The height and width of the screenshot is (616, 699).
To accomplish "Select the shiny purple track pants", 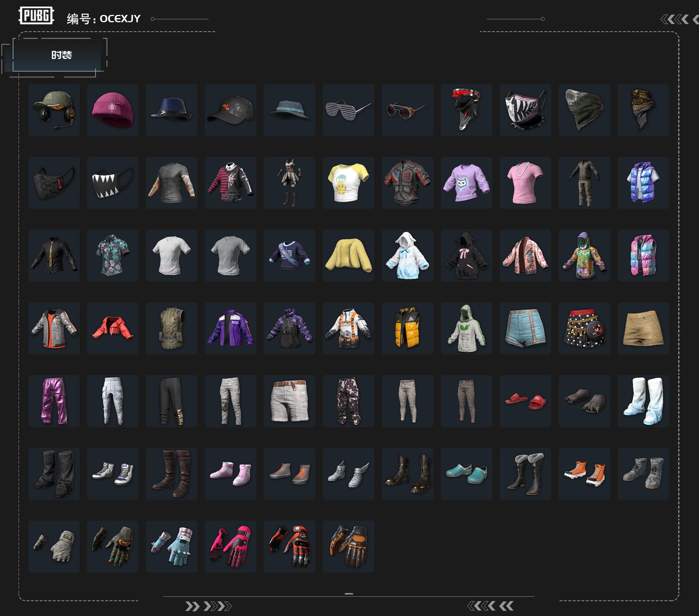I will pyautogui.click(x=54, y=401).
